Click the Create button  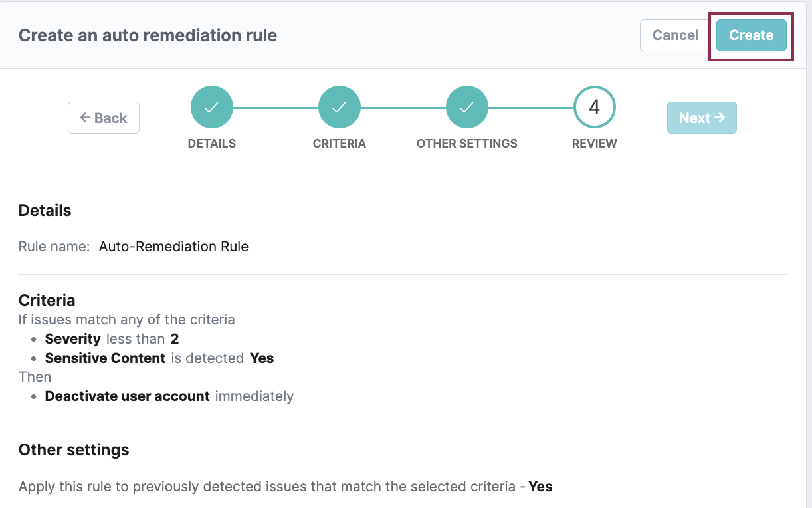click(751, 35)
